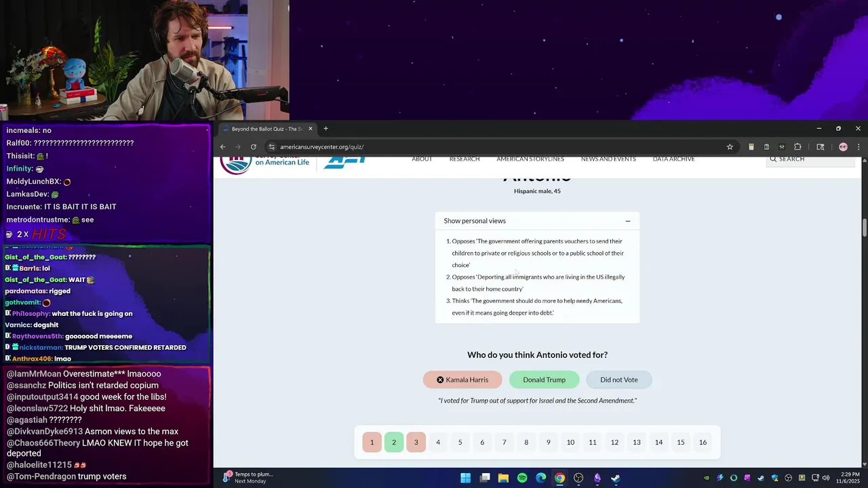Select the Beyond the Ballot Quiz tab

coord(268,129)
